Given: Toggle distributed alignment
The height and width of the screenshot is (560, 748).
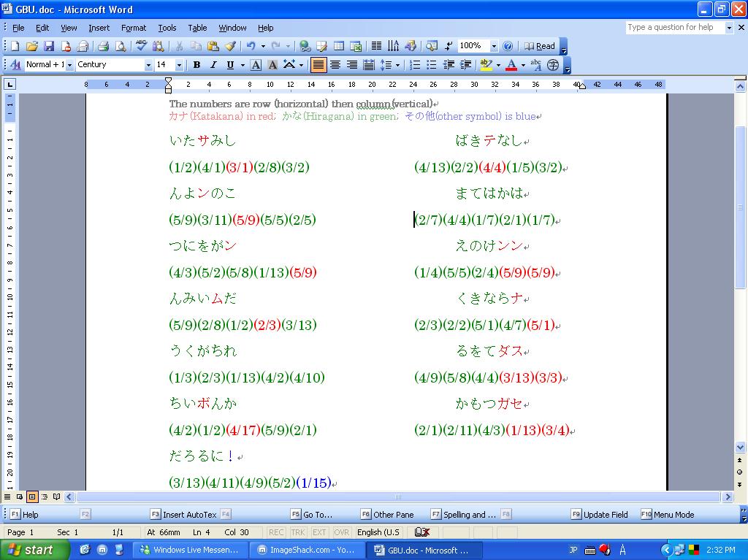Looking at the screenshot, I should coord(369,65).
